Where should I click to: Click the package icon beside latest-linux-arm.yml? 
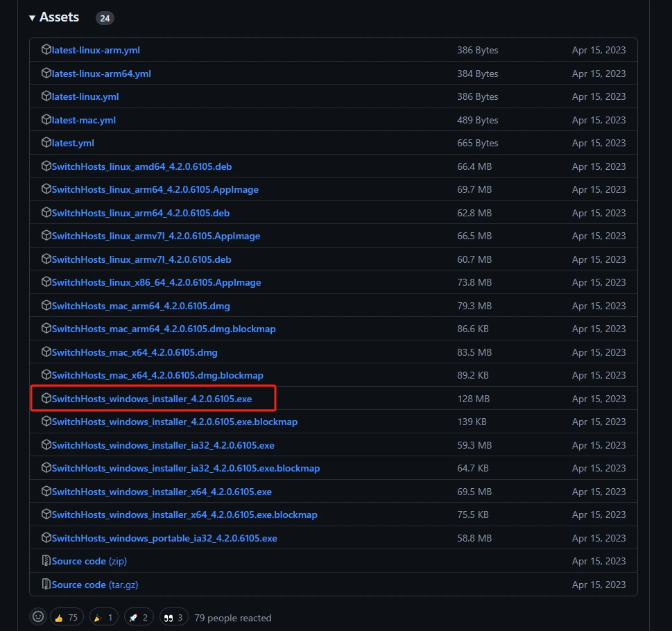[x=46, y=50]
